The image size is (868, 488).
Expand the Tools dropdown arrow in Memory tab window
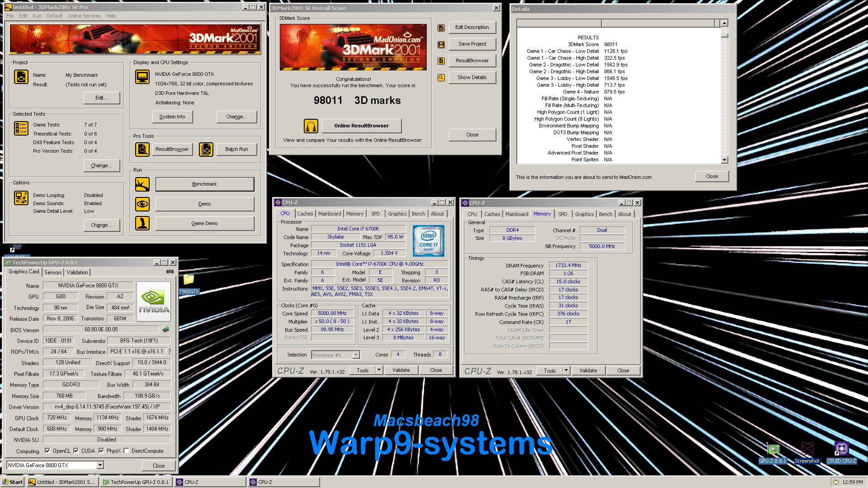click(566, 371)
